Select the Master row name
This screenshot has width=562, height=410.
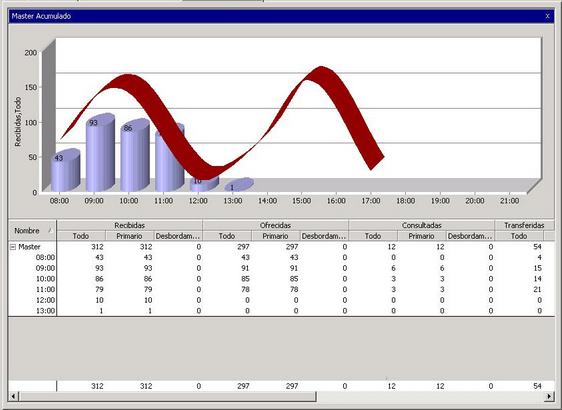coord(29,247)
